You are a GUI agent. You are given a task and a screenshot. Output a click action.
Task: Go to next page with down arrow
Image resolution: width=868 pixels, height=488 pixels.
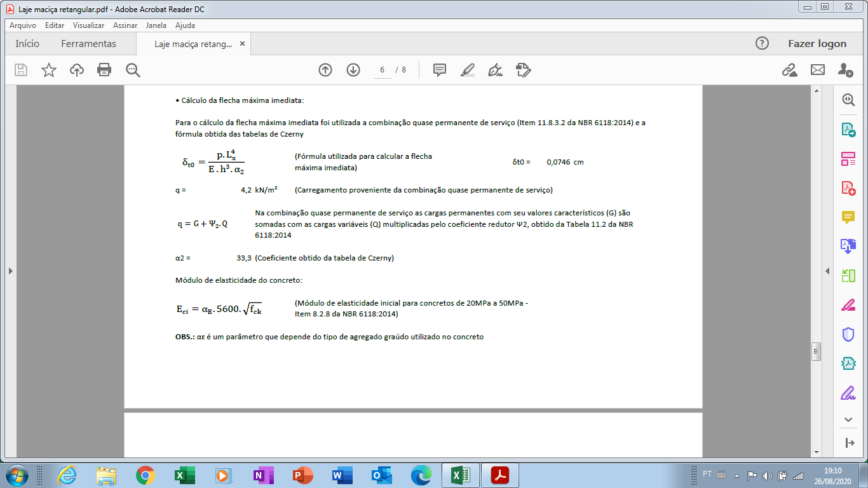coord(353,70)
